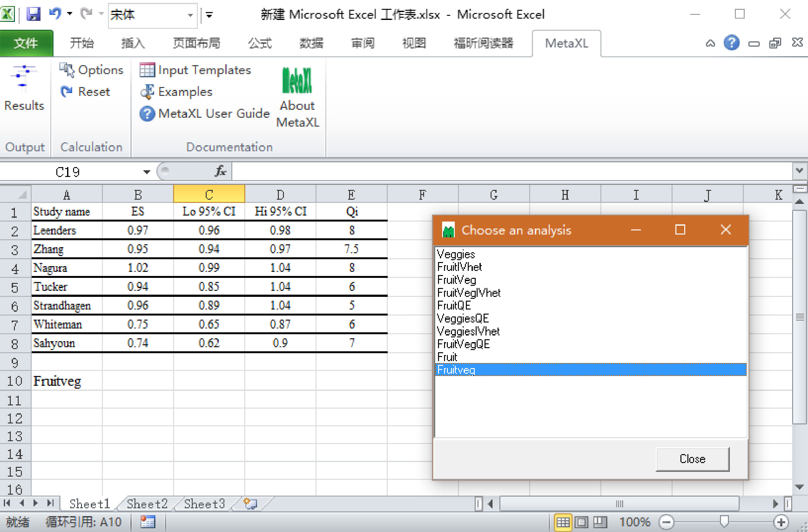Click the vertical scrollbar thumb
Viewport: 808px width, 532px height.
point(799,317)
